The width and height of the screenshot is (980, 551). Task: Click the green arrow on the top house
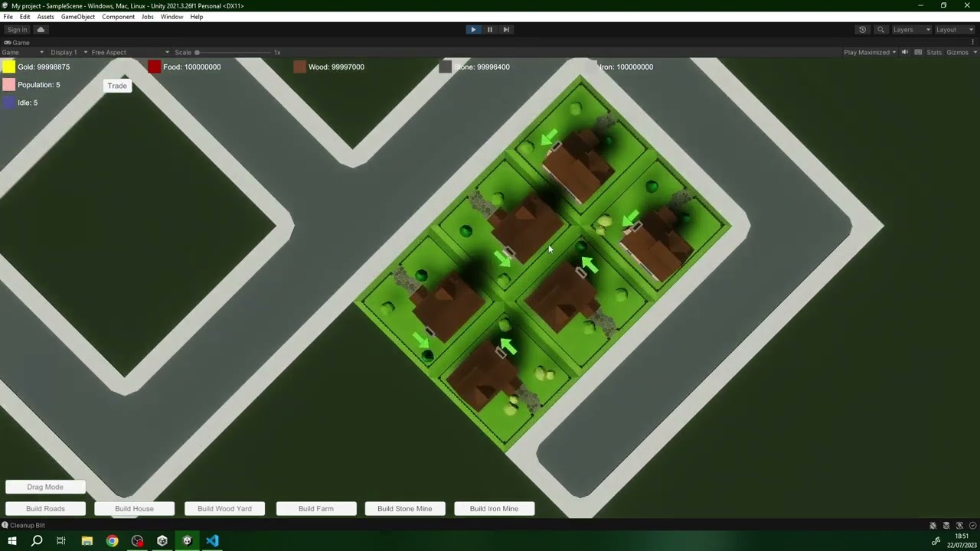pos(549,137)
